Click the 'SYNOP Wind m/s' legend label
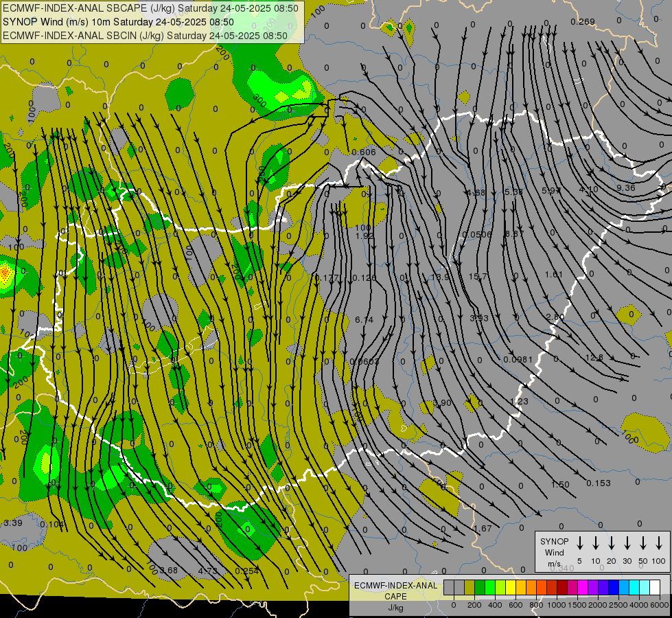 point(554,552)
